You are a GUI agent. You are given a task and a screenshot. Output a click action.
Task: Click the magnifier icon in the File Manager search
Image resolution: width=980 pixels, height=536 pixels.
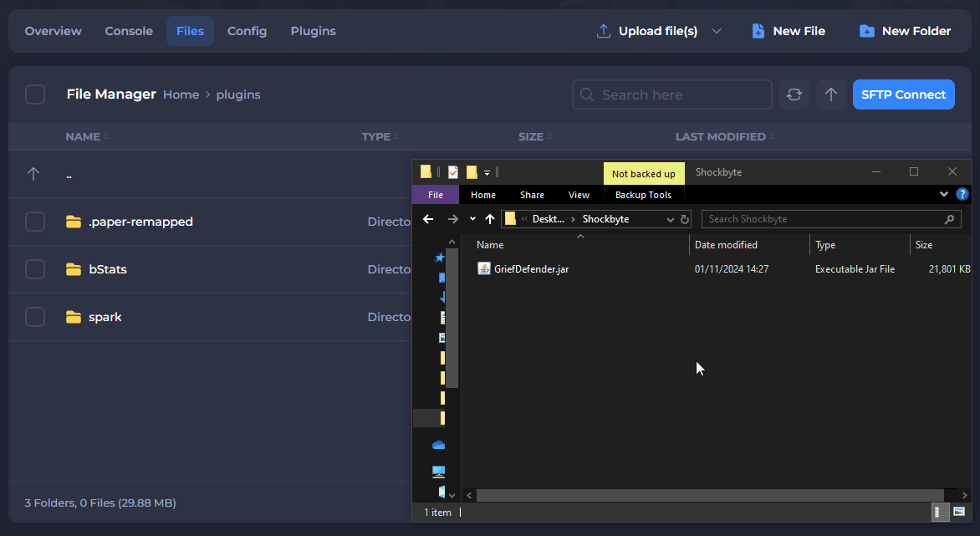(586, 94)
